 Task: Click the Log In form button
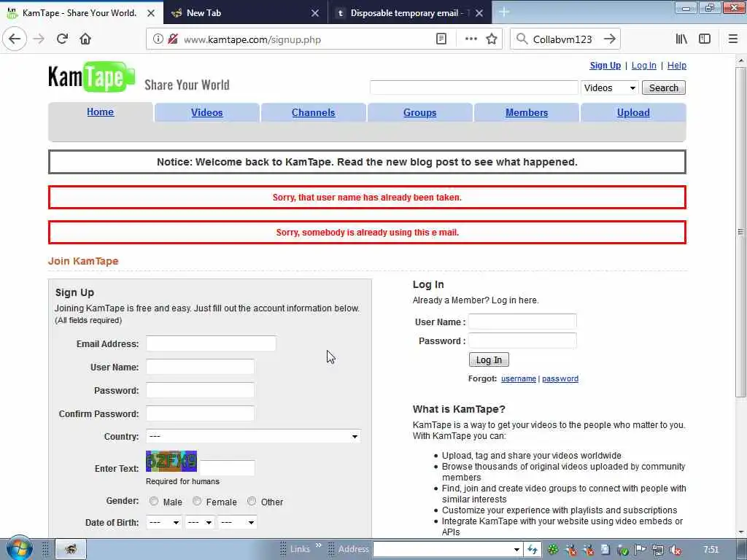[x=489, y=359]
